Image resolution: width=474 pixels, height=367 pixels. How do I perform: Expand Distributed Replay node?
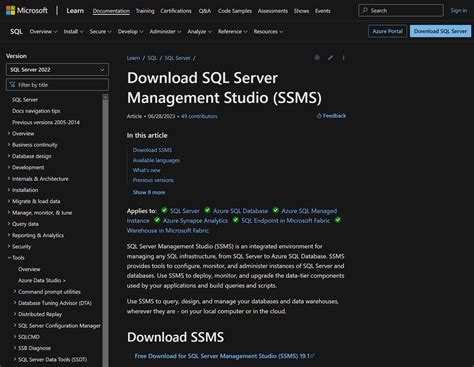(15, 314)
